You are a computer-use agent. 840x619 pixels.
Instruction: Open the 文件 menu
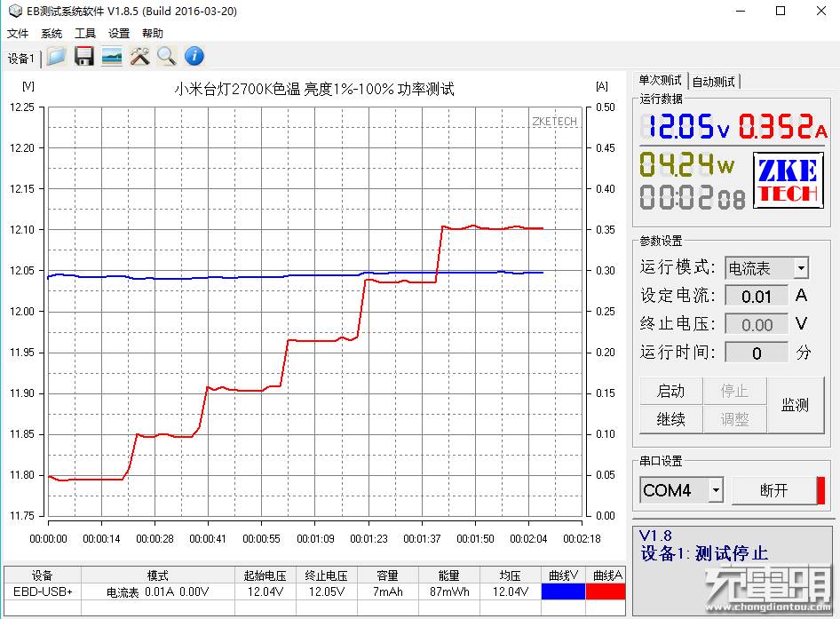pos(18,33)
